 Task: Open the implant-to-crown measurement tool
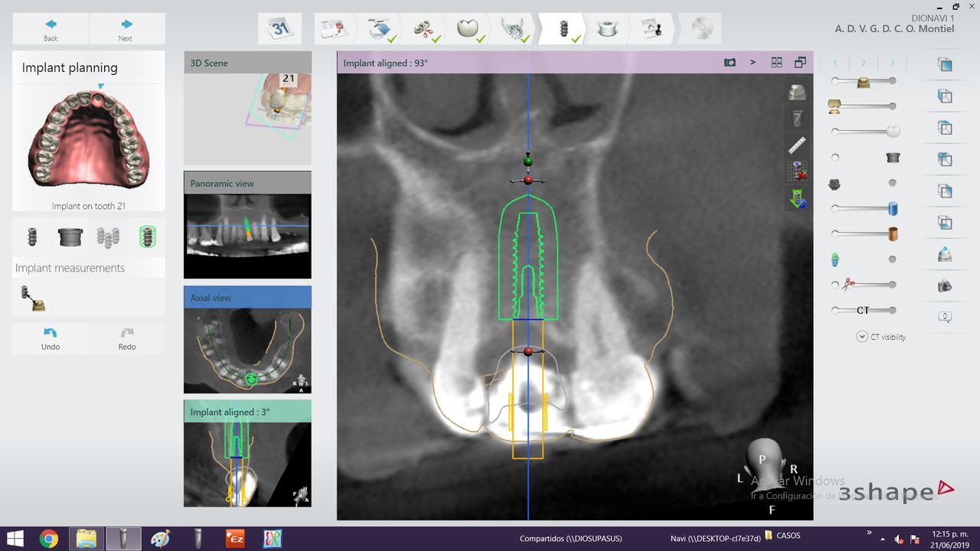click(32, 298)
